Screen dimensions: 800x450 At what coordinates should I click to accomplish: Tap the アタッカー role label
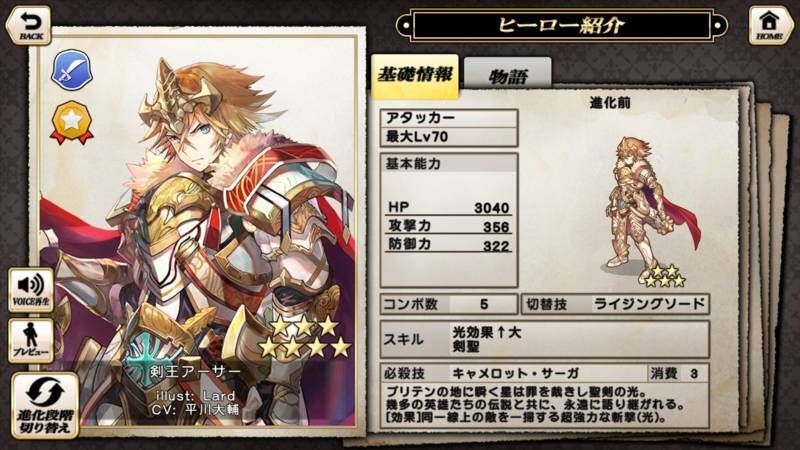(449, 118)
